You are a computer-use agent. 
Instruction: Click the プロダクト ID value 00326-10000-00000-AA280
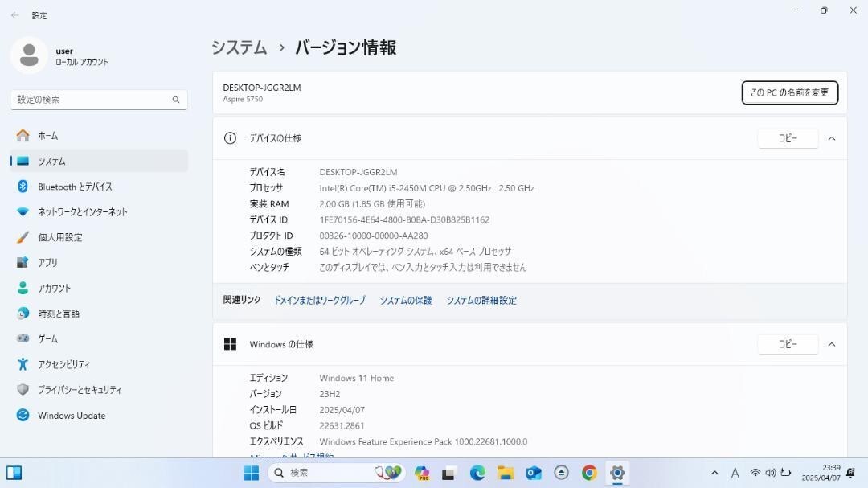pos(374,236)
